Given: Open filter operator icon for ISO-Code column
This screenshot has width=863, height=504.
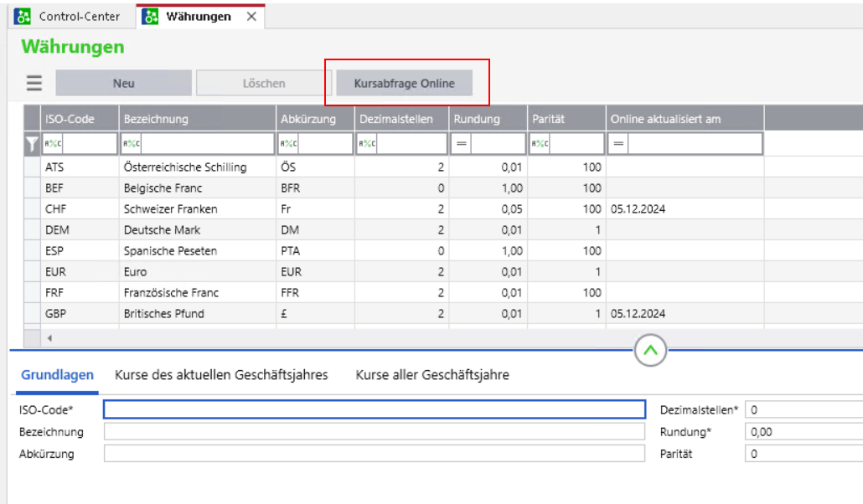Looking at the screenshot, I should 51,144.
